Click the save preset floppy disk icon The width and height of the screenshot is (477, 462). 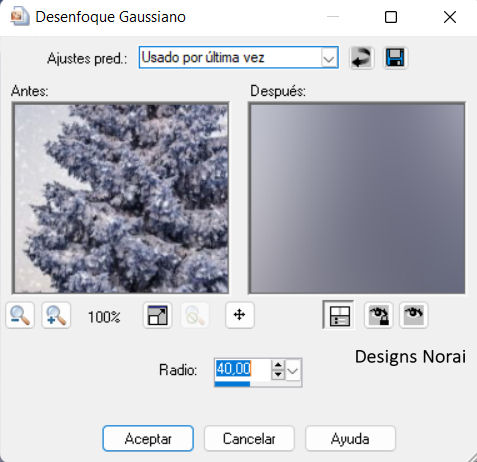pos(395,58)
